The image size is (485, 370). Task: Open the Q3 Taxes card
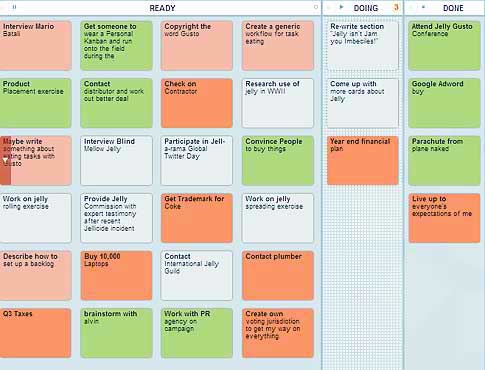[35, 333]
